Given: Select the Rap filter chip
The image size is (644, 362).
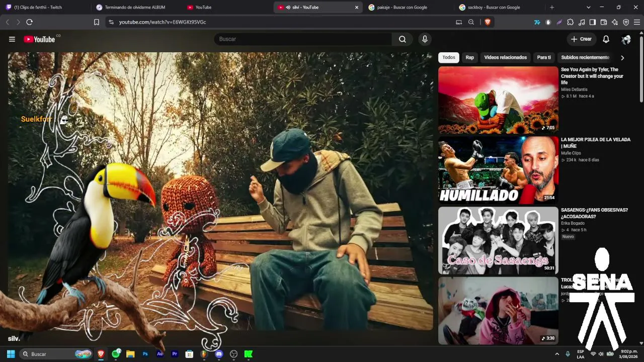Looking at the screenshot, I should pyautogui.click(x=470, y=57).
